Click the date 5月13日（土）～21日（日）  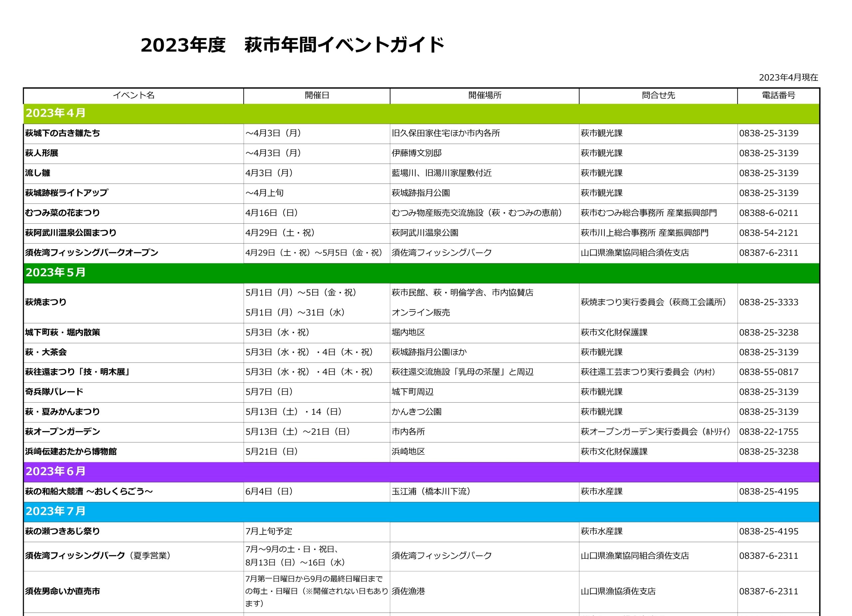coord(298,432)
